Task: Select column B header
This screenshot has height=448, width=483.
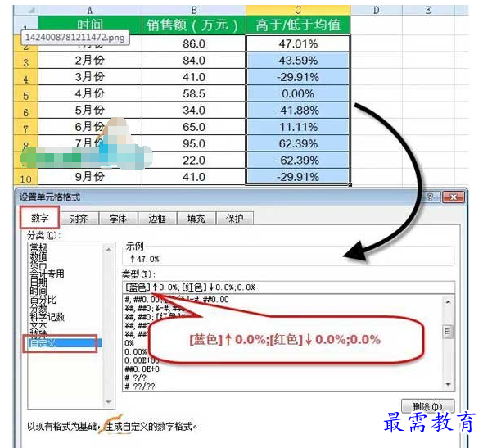Action: (194, 10)
